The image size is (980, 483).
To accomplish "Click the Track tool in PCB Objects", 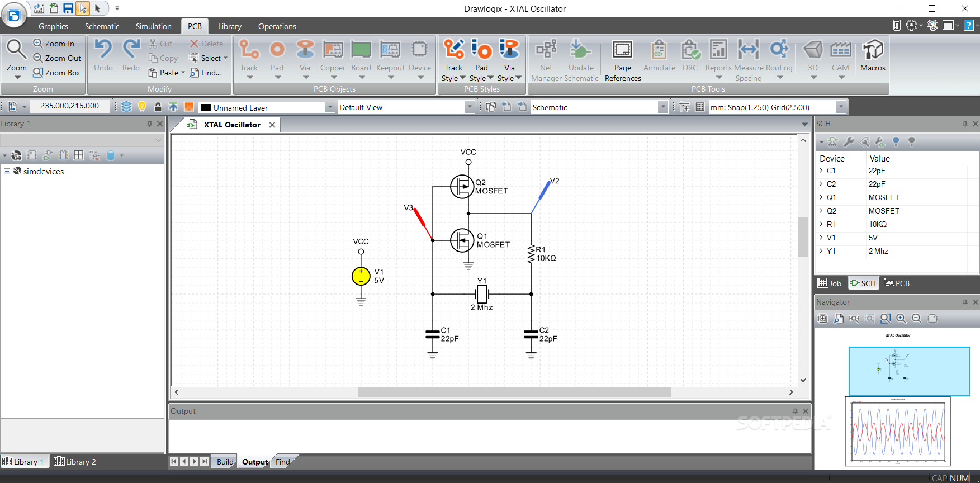I will [249, 58].
